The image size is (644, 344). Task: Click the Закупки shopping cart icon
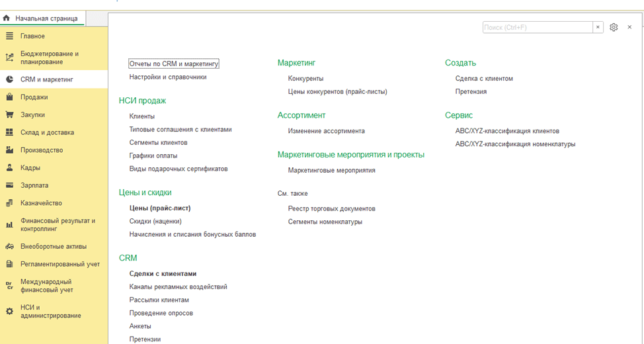coord(9,114)
